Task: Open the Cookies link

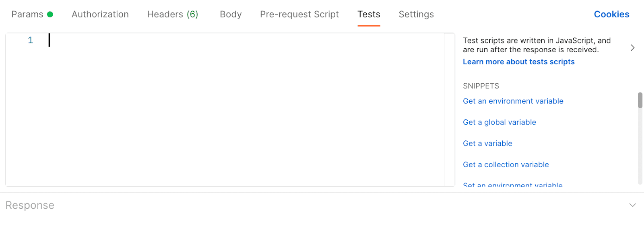Action: coord(611,14)
